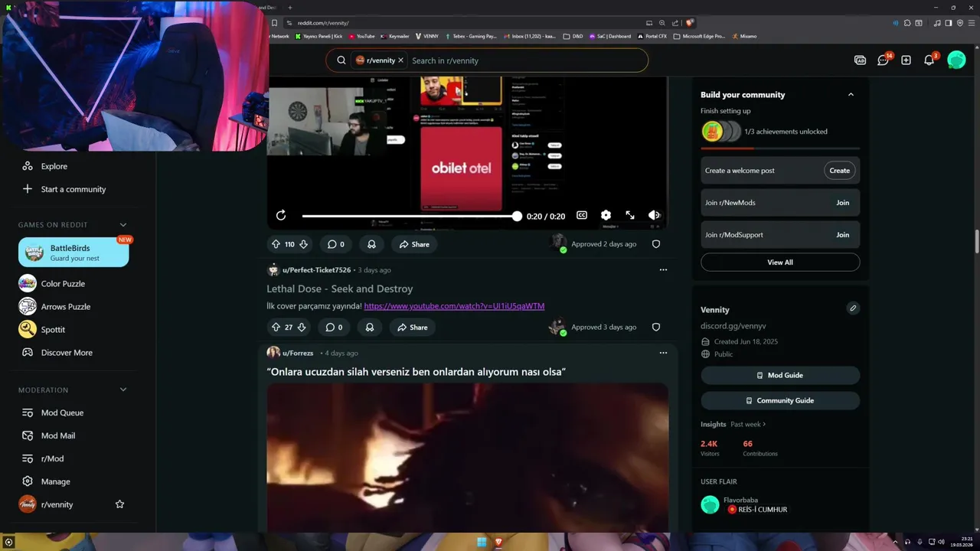Viewport: 980px width, 551px height.
Task: Click the Windows Start button on the taskbar
Action: (x=482, y=542)
